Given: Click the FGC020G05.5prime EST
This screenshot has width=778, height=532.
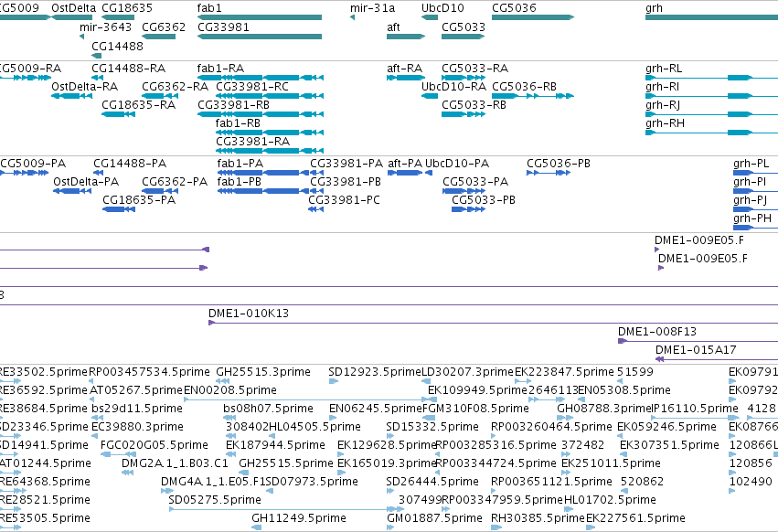Looking at the screenshot, I should pos(118,454).
